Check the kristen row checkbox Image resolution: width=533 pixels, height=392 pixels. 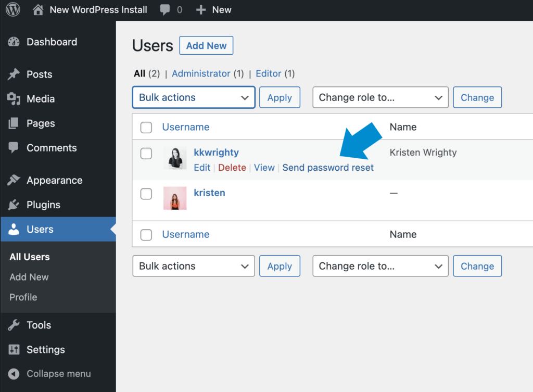(146, 193)
